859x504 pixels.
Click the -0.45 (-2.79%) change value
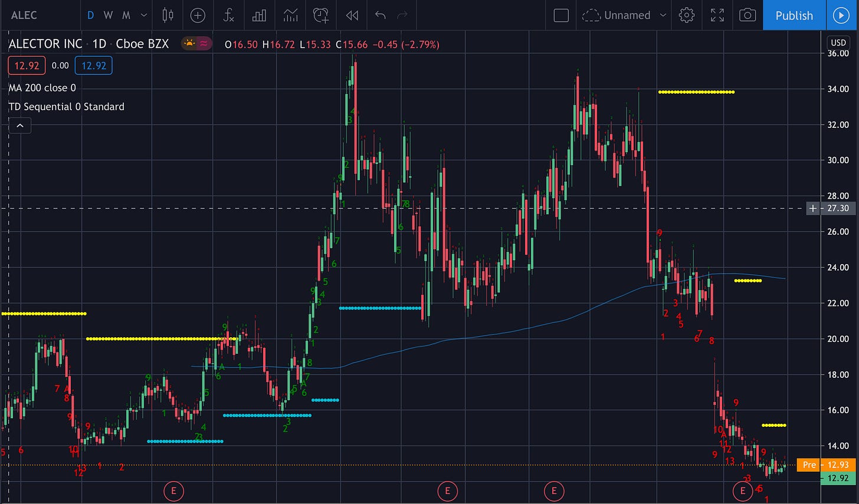pyautogui.click(x=406, y=44)
